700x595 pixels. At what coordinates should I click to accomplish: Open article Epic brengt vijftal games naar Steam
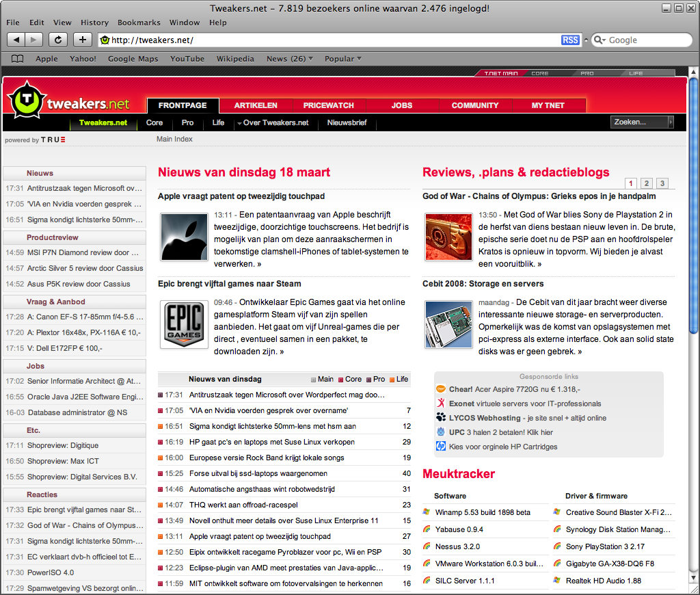[230, 284]
